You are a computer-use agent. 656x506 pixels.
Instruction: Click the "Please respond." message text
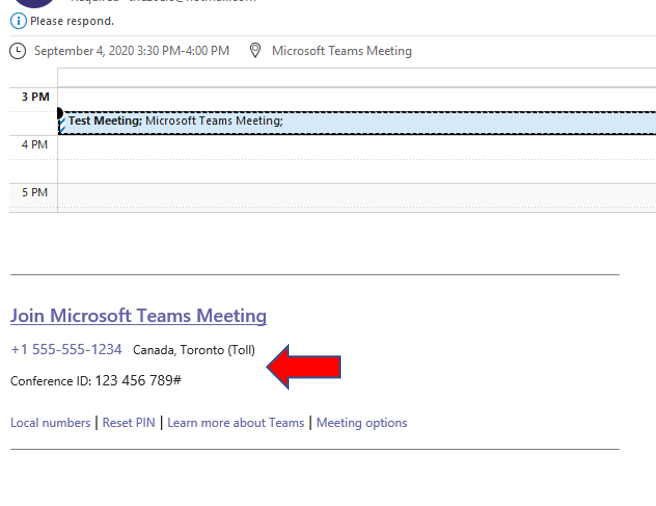point(72,21)
